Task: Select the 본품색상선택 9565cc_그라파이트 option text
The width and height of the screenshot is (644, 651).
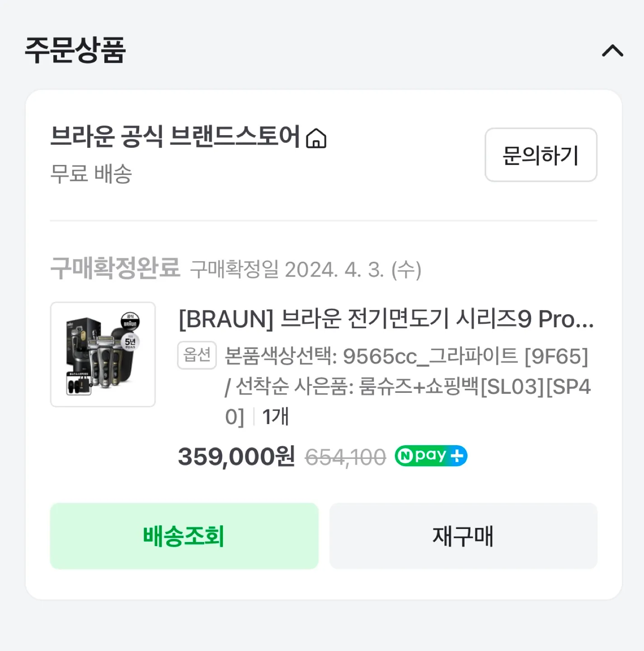Action: coord(407,356)
